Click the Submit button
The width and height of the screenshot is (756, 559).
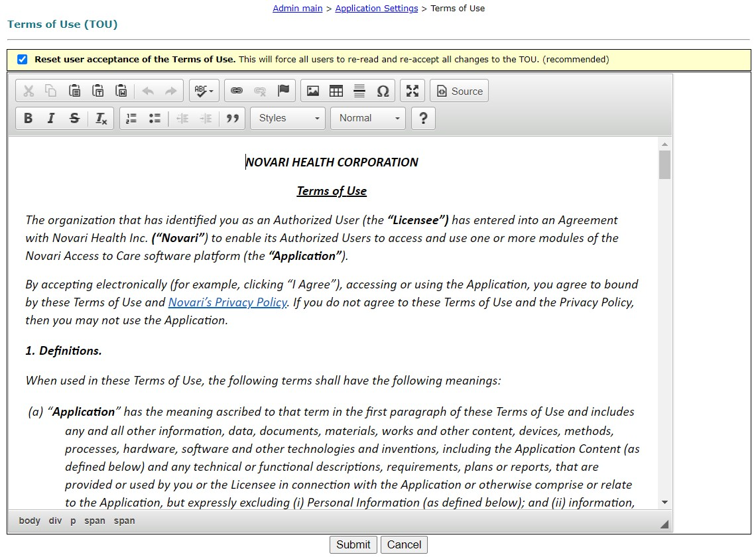[353, 544]
